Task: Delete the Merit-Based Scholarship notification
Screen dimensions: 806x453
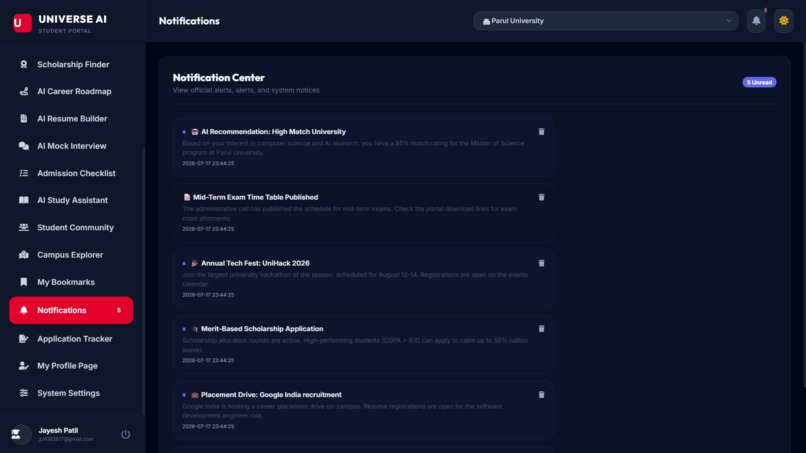Action: 541,329
